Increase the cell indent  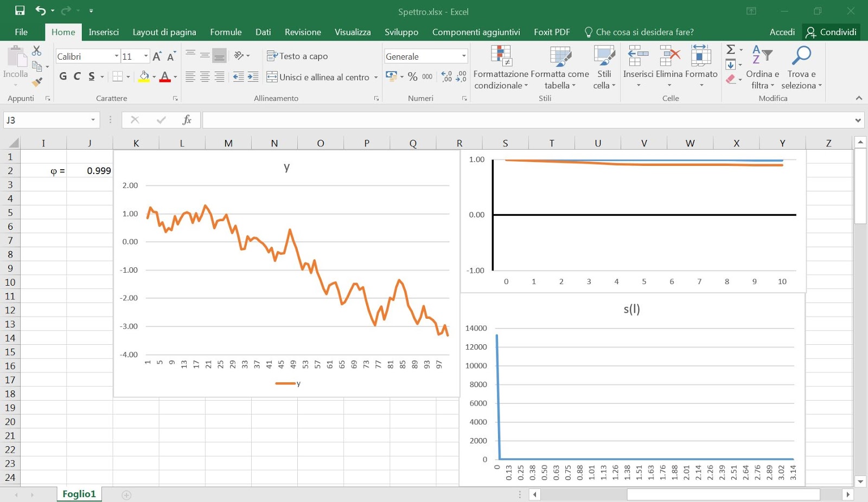(x=253, y=77)
